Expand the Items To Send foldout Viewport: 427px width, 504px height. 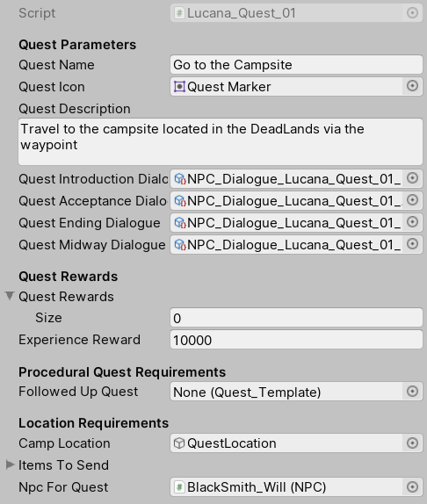coord(10,464)
